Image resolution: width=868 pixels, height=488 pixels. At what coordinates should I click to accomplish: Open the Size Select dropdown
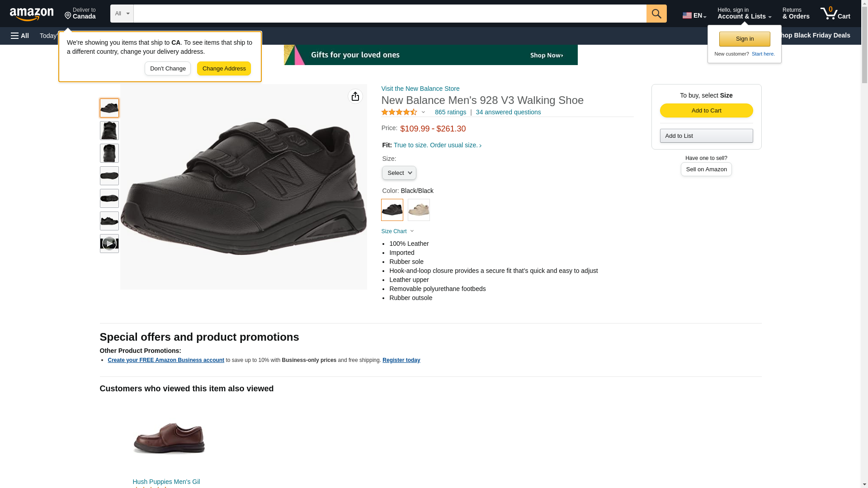[399, 173]
